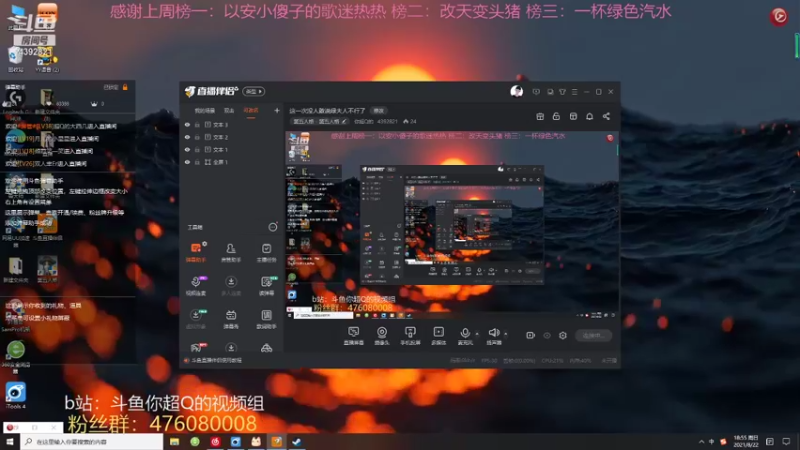Click the 修改 button next to the stream title
The width and height of the screenshot is (800, 450).
point(378,111)
